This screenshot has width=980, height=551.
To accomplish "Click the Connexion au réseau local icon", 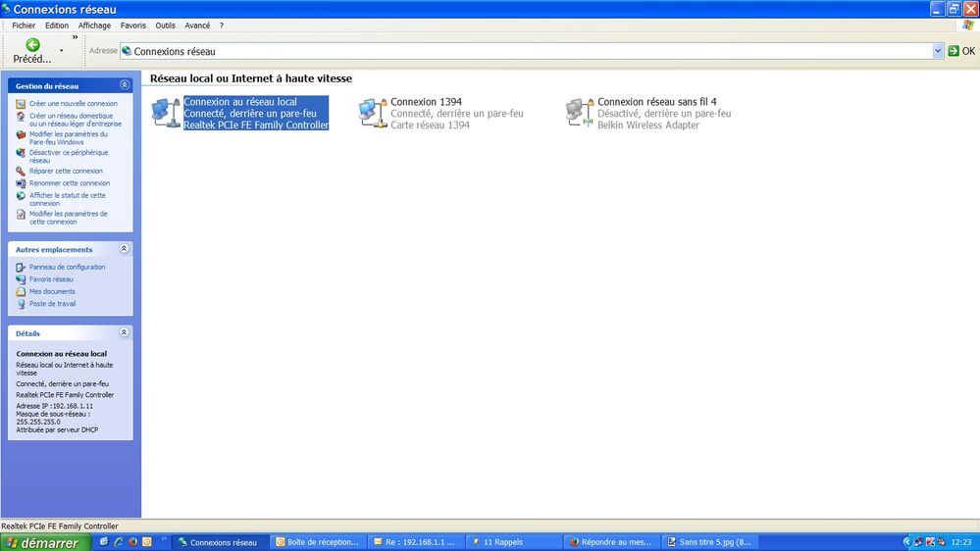I will tap(166, 113).
